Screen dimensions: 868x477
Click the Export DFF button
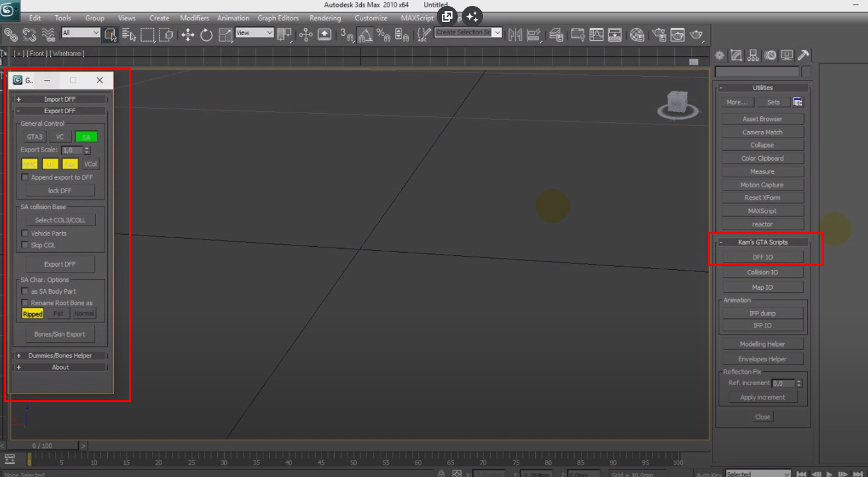(x=60, y=265)
